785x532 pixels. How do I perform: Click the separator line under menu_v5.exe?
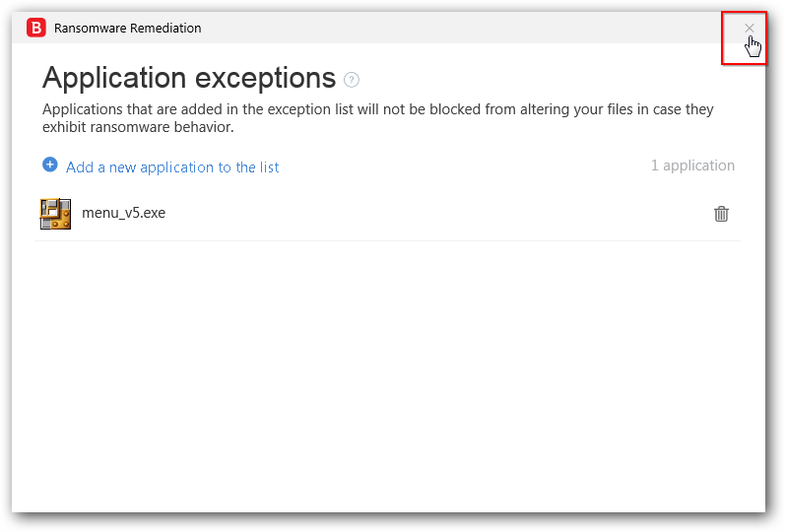(x=388, y=240)
